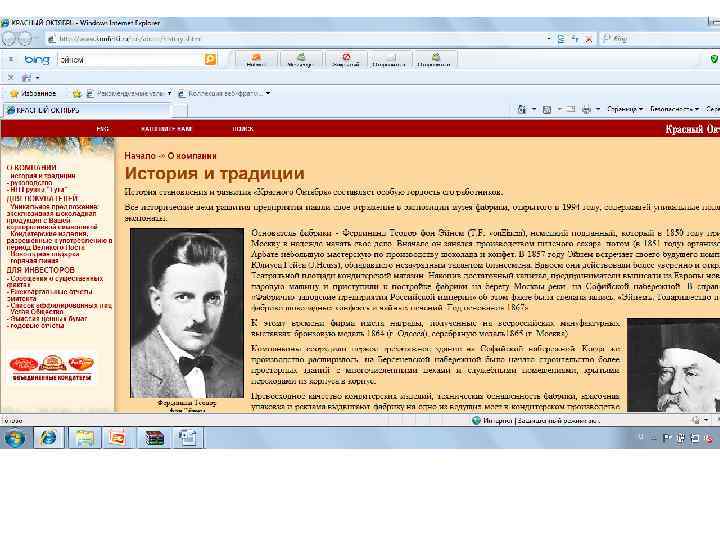The width and height of the screenshot is (720, 540).
Task: Run the Bing toolbar orange search button
Action: [210, 59]
